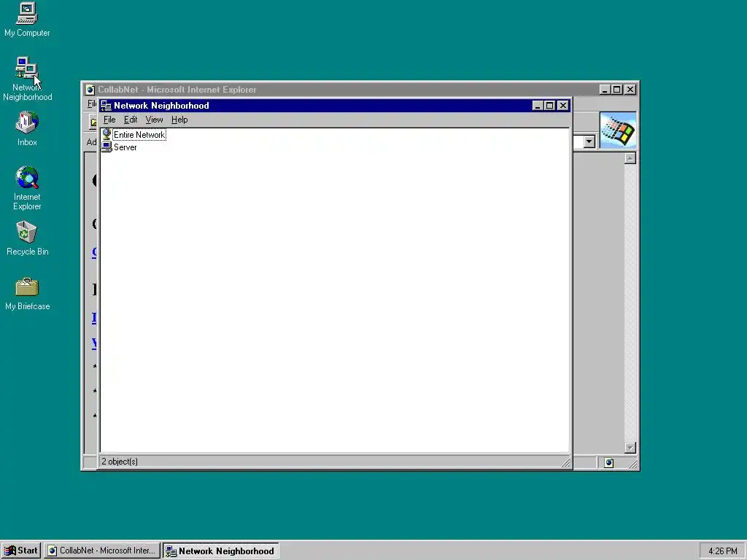The image size is (747, 560).
Task: Select the Server computer icon
Action: point(107,147)
